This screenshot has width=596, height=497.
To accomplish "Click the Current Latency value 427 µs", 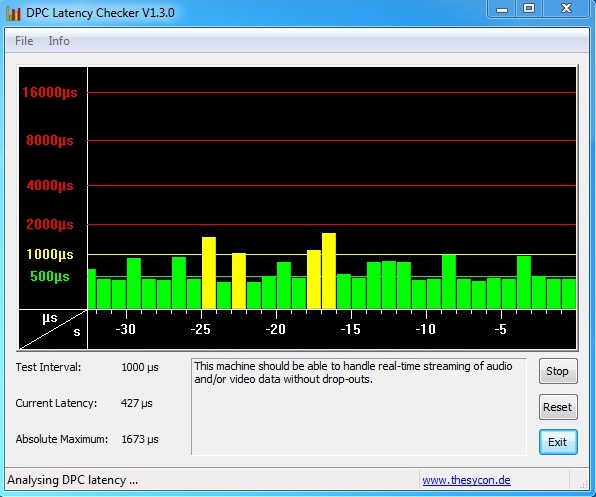I will (x=136, y=403).
